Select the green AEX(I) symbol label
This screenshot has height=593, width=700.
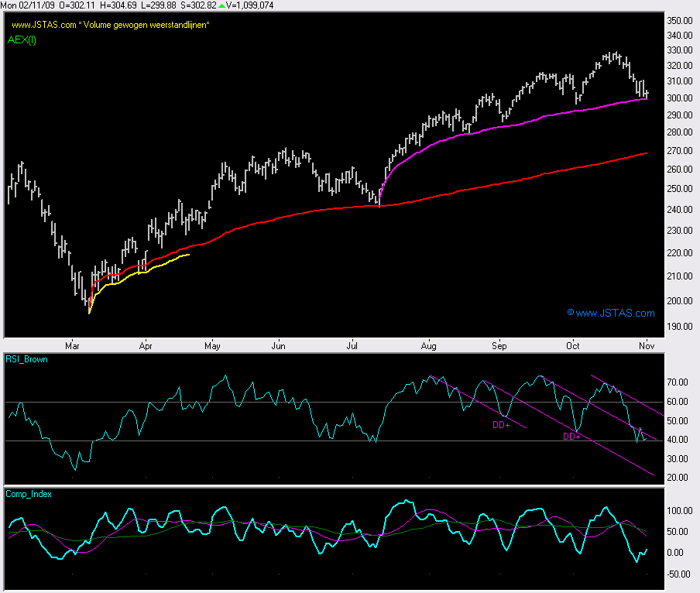[x=22, y=39]
